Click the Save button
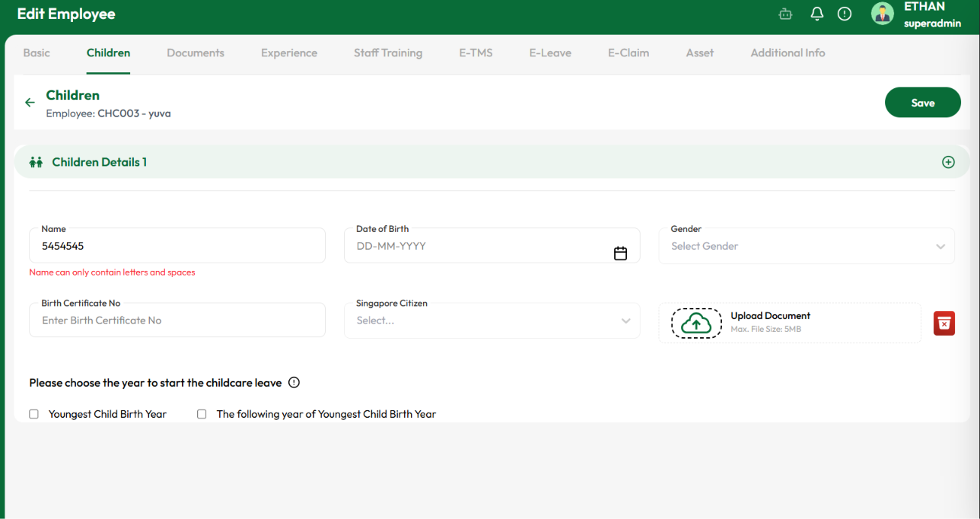Viewport: 980px width, 519px height. [x=923, y=103]
